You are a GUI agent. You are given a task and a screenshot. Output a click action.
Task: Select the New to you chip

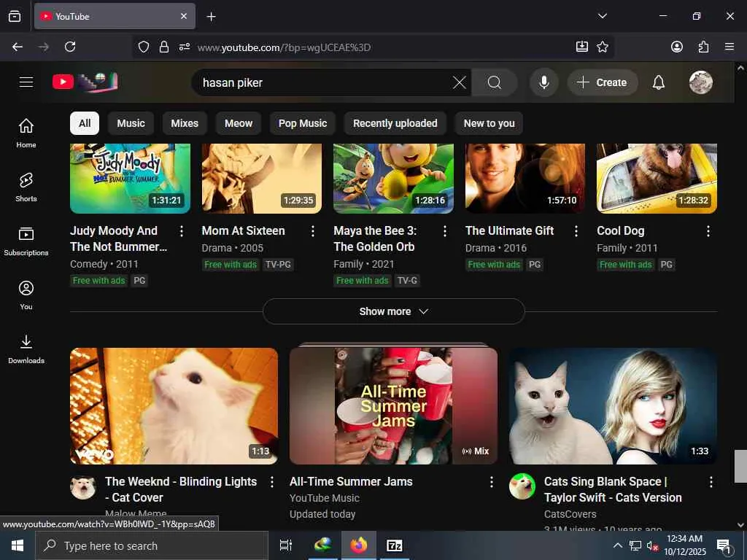pyautogui.click(x=489, y=123)
